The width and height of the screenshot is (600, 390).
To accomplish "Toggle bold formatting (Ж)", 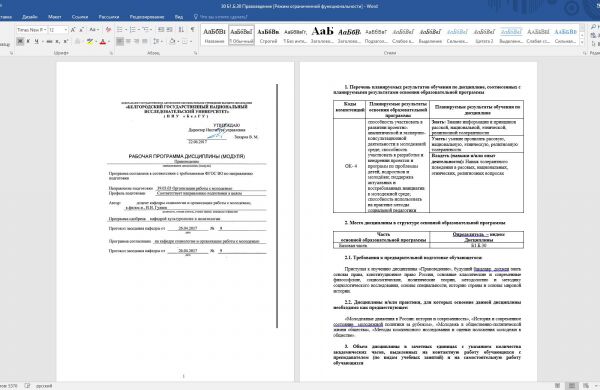I will pos(20,41).
